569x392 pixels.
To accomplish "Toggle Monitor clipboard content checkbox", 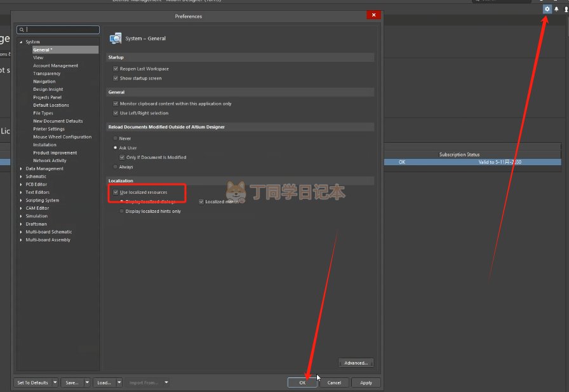I will [116, 104].
